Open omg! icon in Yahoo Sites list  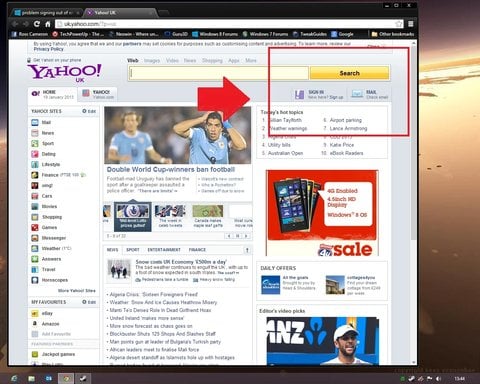coord(35,185)
